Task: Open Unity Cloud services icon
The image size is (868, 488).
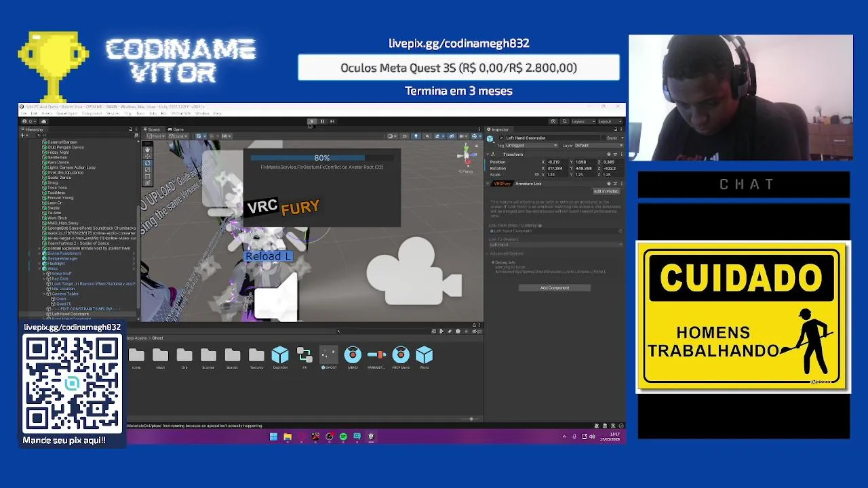Action: coord(44,121)
